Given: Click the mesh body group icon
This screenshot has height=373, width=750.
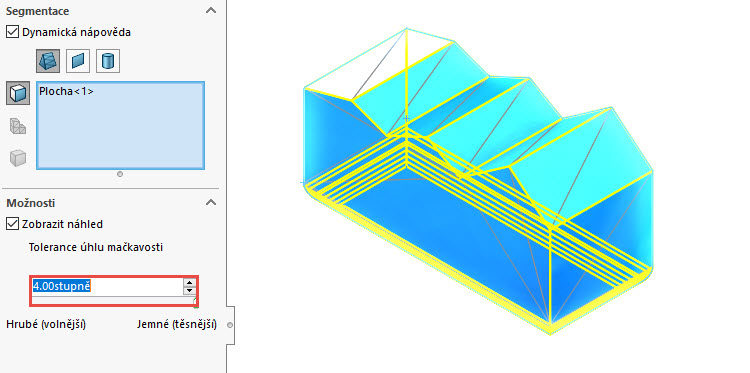Looking at the screenshot, I should click(18, 126).
